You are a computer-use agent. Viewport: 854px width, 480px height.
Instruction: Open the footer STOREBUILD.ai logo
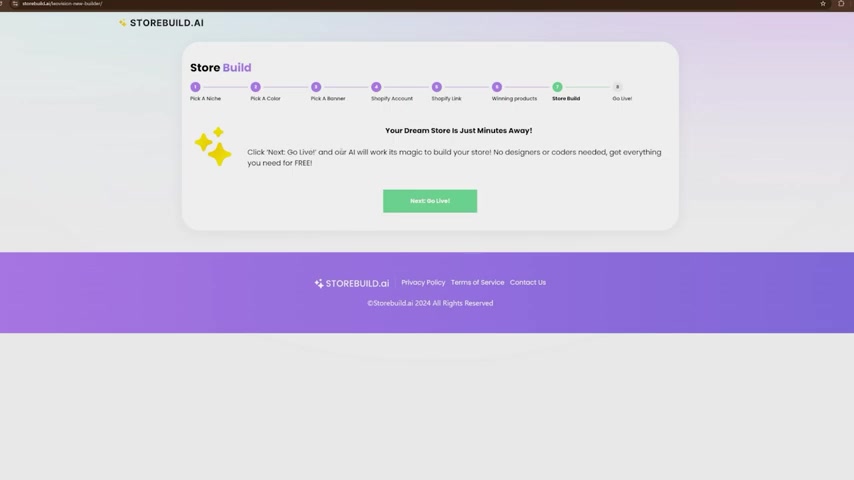pyautogui.click(x=352, y=283)
